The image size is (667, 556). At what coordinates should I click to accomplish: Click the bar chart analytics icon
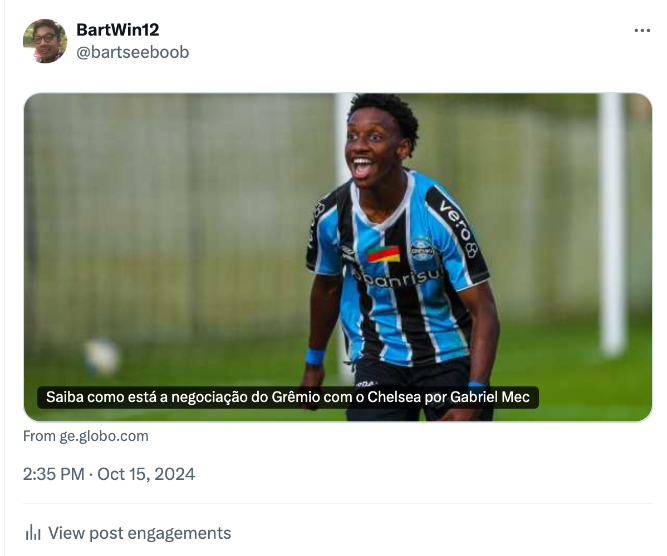coord(33,533)
